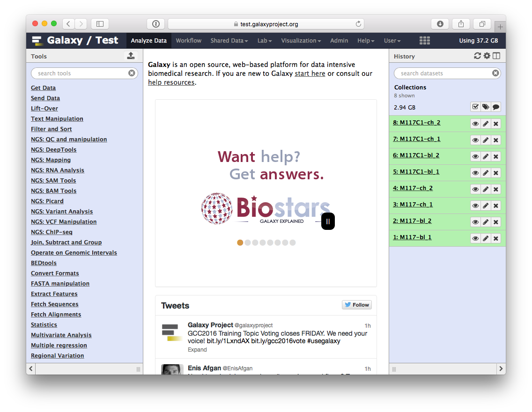Expand the Galaxy Project tweet
The image size is (532, 412).
(197, 350)
